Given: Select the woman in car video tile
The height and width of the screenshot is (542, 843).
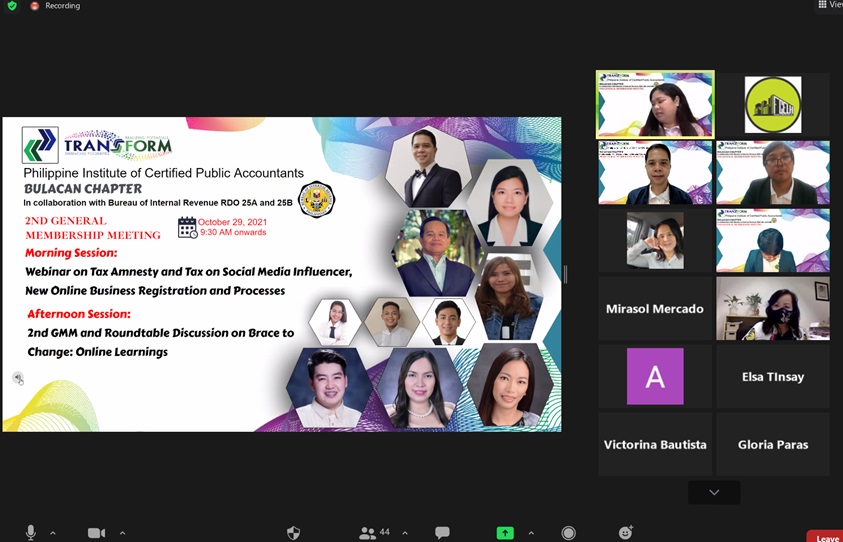Looking at the screenshot, I should click(655, 240).
